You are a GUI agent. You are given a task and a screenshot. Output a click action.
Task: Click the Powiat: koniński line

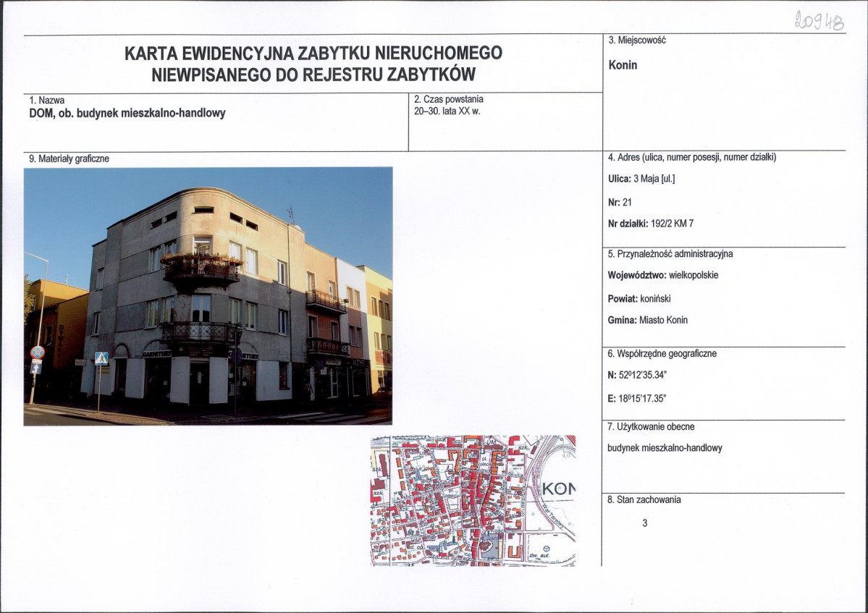click(639, 299)
